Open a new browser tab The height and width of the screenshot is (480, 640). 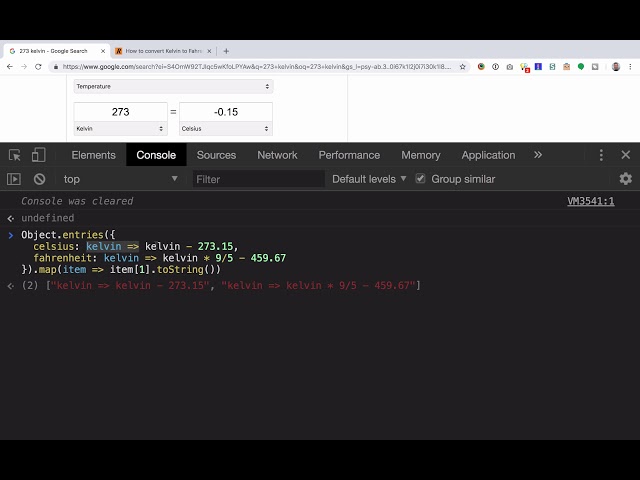coord(226,51)
